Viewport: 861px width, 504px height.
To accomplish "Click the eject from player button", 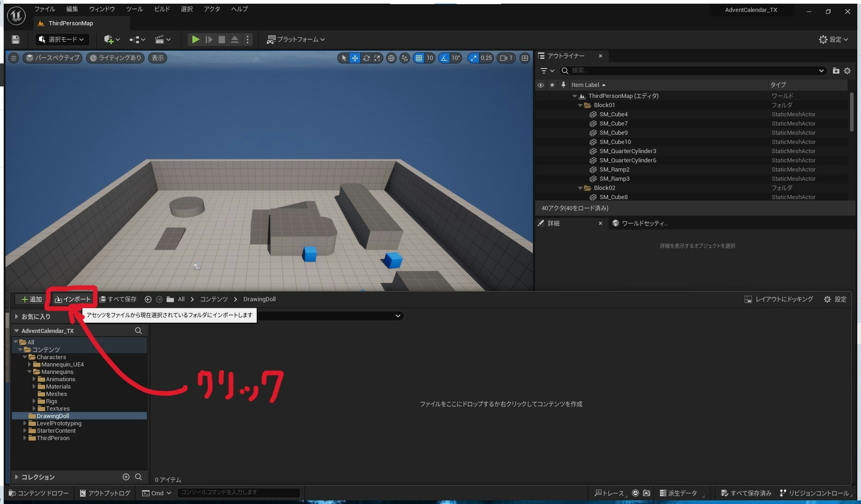I will pos(235,40).
